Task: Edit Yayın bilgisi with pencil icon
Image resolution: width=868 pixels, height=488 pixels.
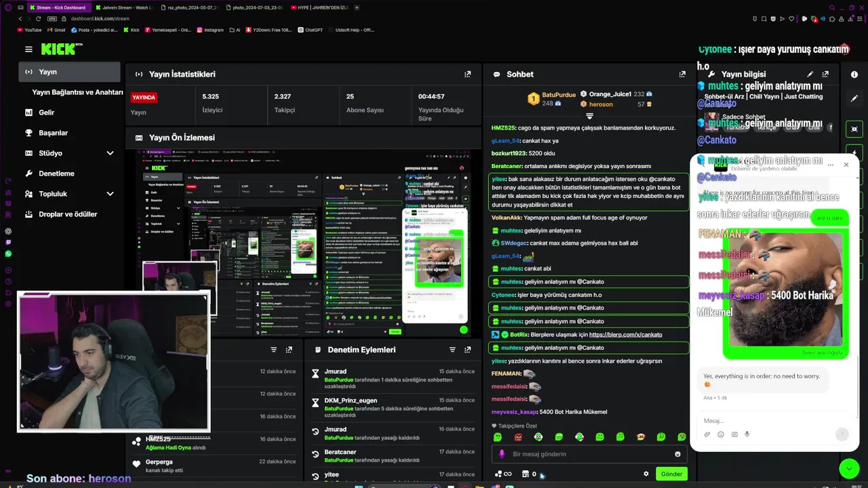Action: (810, 74)
